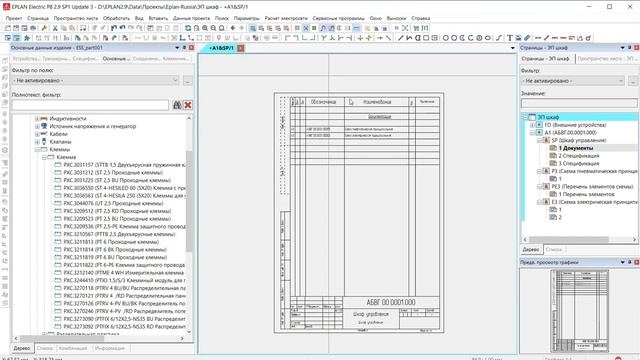Select the Insert image icon beside Text tool
Screen dimensions: 640x360
coord(518,38)
